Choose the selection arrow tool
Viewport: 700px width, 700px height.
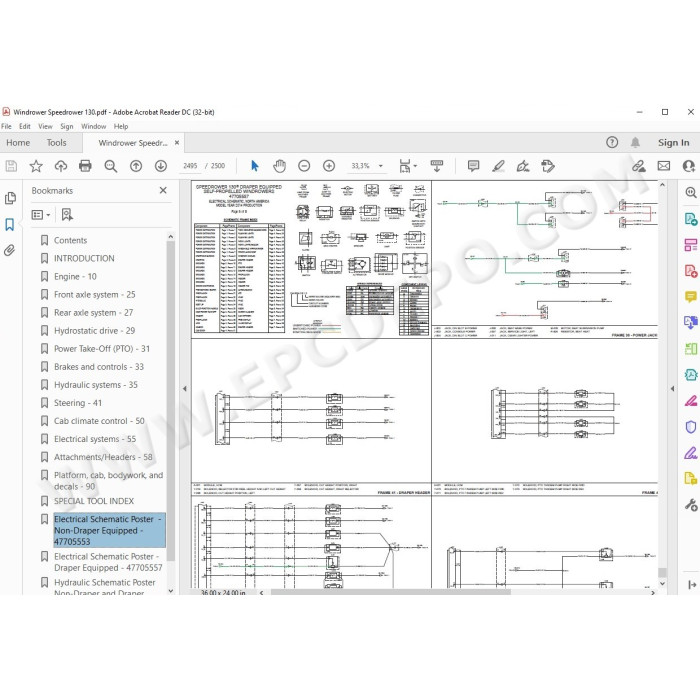coord(254,166)
